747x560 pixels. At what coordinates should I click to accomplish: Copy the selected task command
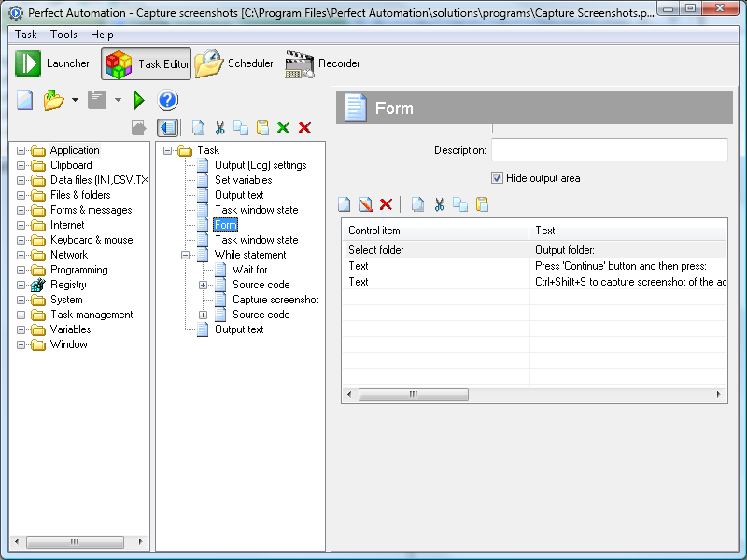coord(241,128)
